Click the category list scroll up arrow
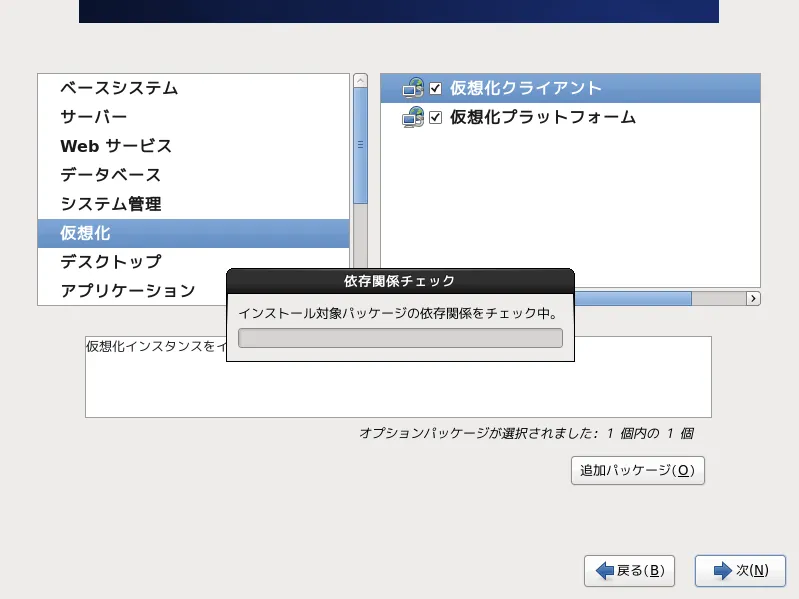This screenshot has width=799, height=599. (x=360, y=80)
